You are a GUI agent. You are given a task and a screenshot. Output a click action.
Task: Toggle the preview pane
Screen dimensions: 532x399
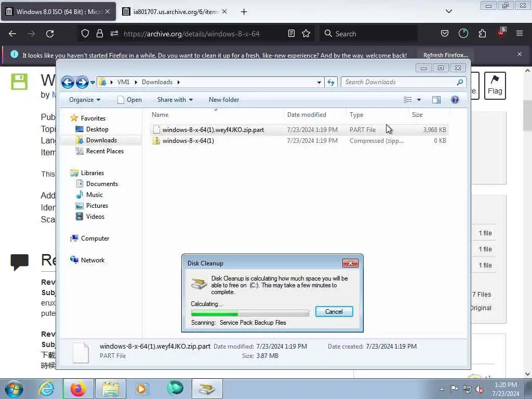pyautogui.click(x=436, y=100)
